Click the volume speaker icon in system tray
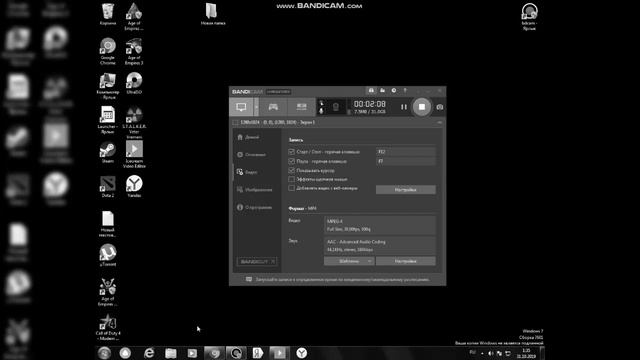The image size is (640, 360). 491,353
